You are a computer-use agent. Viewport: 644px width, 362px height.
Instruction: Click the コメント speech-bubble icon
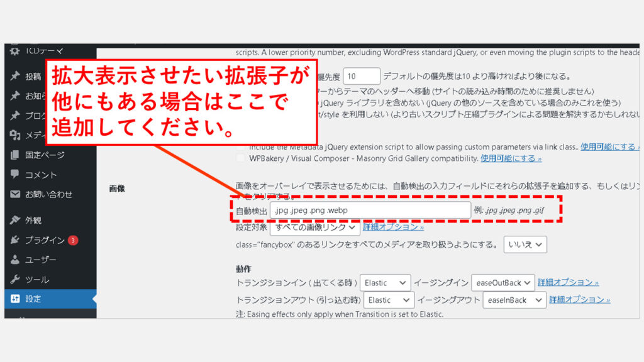click(15, 175)
